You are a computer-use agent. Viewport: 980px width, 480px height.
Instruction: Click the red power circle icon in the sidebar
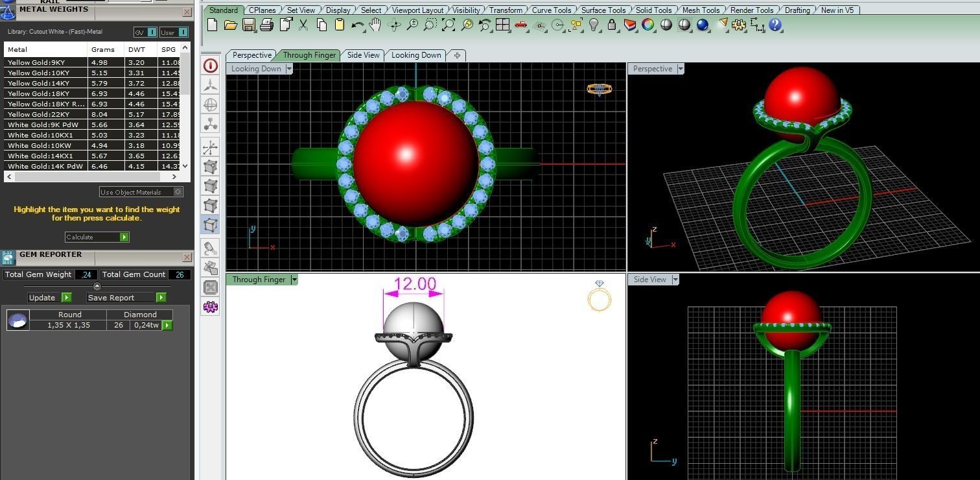coord(210,66)
